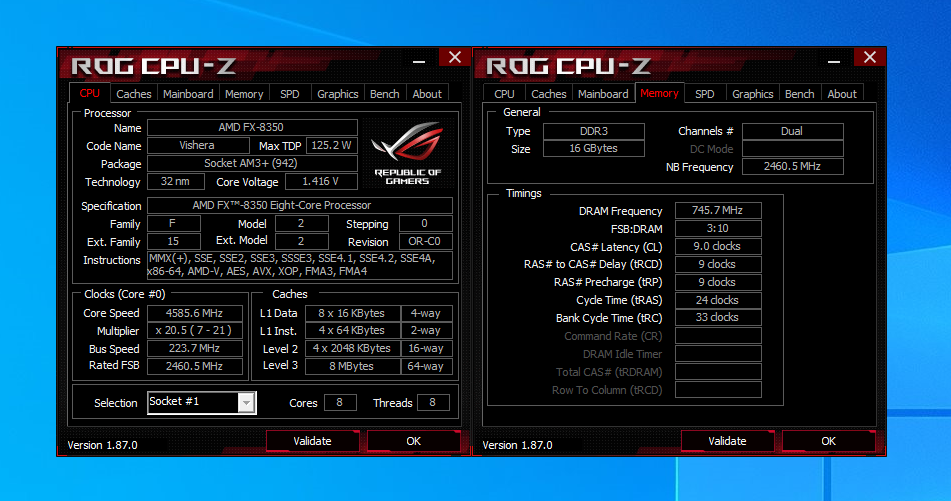Open About tab in left CPU-Z window
The image size is (951, 501).
pos(427,94)
